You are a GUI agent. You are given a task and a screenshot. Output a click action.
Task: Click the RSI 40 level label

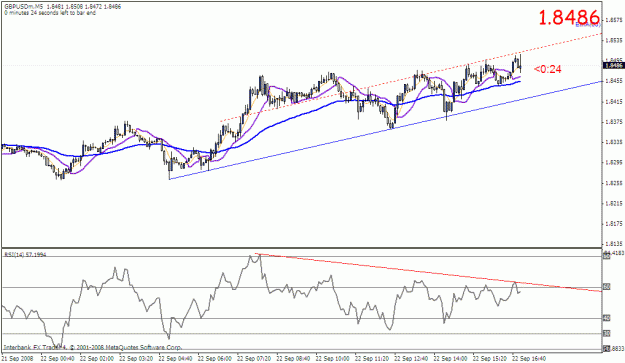click(607, 318)
